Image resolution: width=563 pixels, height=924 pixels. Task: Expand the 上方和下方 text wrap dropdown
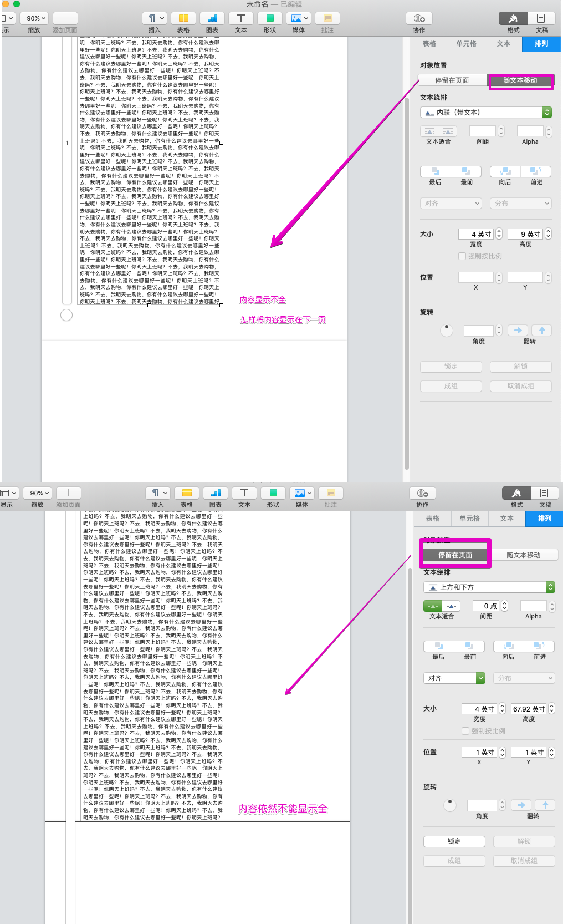pos(489,587)
